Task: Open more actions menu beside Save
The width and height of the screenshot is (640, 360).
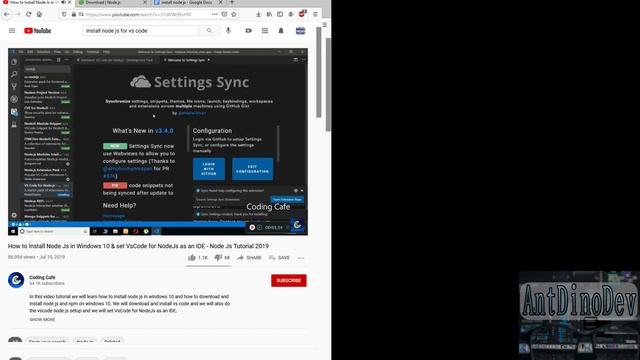Action: click(x=301, y=258)
